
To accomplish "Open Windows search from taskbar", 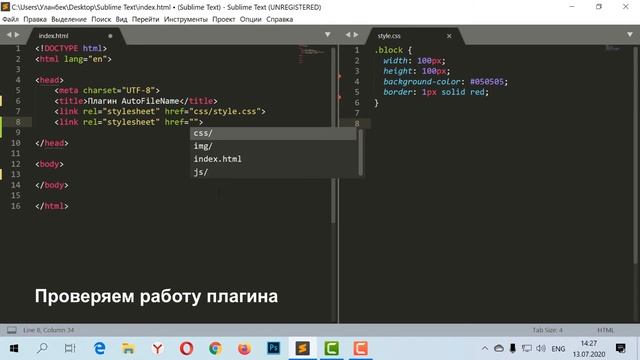I will 42,348.
